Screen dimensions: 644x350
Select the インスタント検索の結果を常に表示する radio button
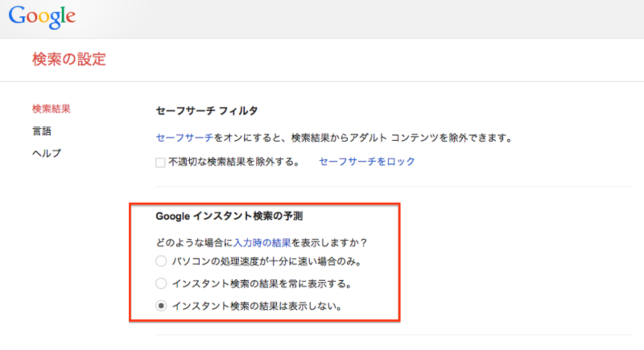161,284
